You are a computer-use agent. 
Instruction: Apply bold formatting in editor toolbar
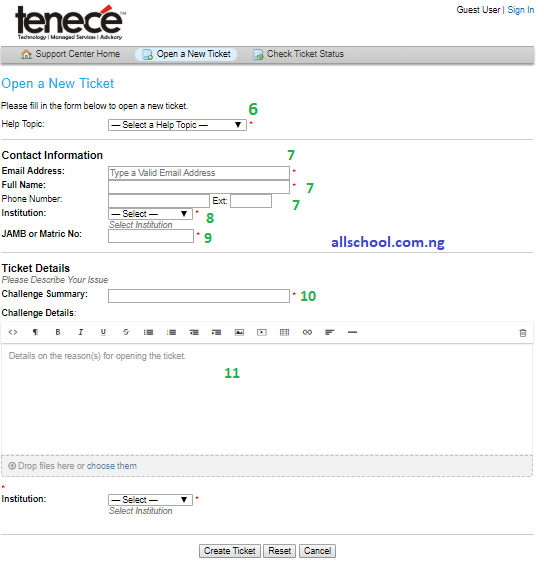58,332
